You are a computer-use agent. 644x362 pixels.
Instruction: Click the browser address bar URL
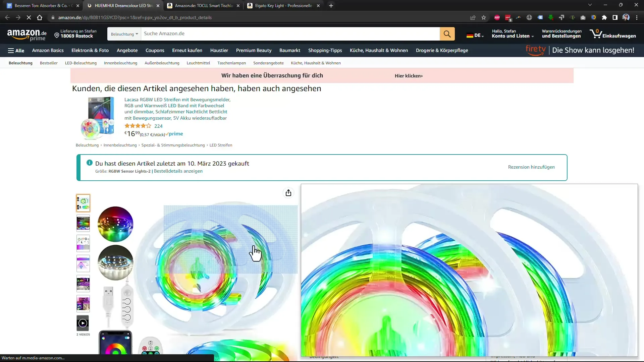pos(135,17)
